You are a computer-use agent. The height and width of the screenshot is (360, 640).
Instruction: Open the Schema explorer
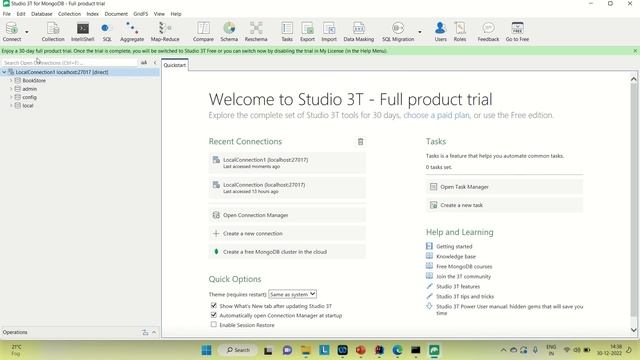[x=229, y=31]
